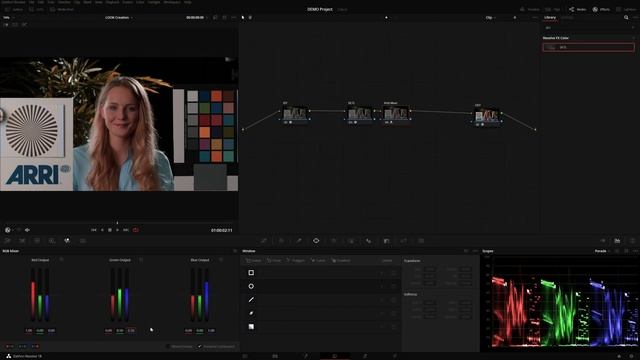640x360 pixels.
Task: Reset the Green Output channel
Action: [141, 260]
